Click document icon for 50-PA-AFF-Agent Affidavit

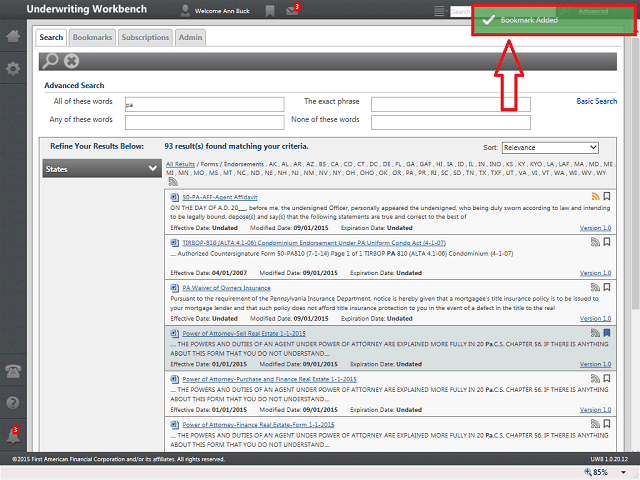[x=174, y=197]
